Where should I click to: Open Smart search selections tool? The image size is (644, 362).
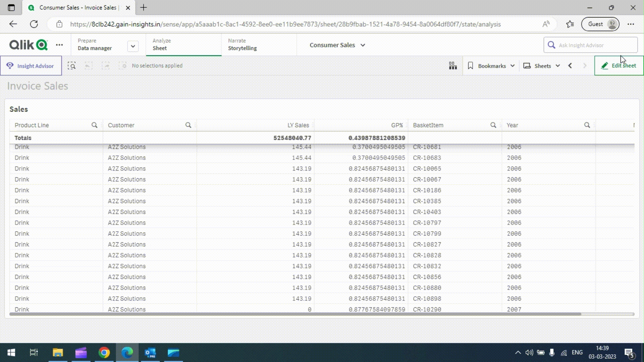tap(71, 66)
